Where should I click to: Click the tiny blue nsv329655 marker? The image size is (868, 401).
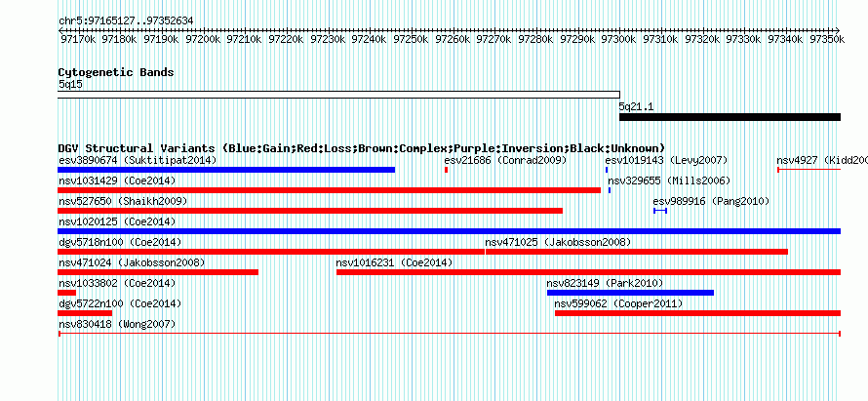pos(610,190)
